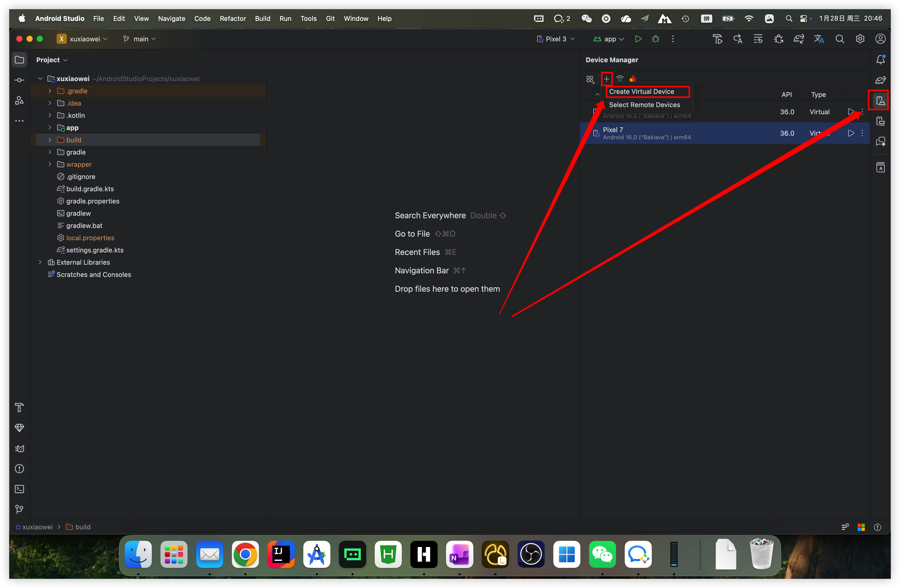
Task: Click Pair Devices Using Wi-Fi icon
Action: [620, 79]
